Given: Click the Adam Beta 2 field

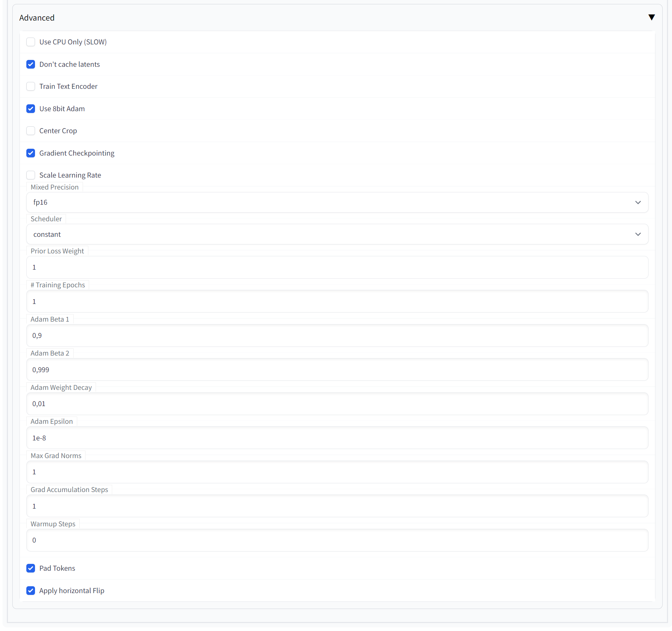Looking at the screenshot, I should (337, 370).
